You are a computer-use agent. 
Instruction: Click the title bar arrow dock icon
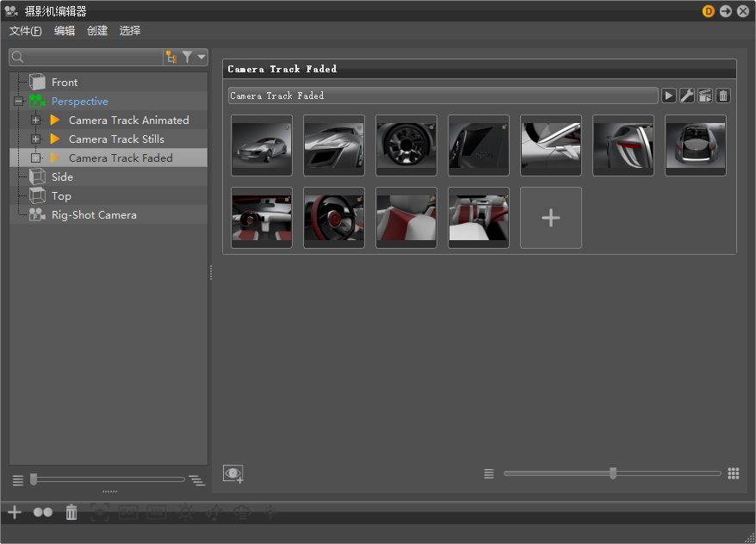coord(726,11)
